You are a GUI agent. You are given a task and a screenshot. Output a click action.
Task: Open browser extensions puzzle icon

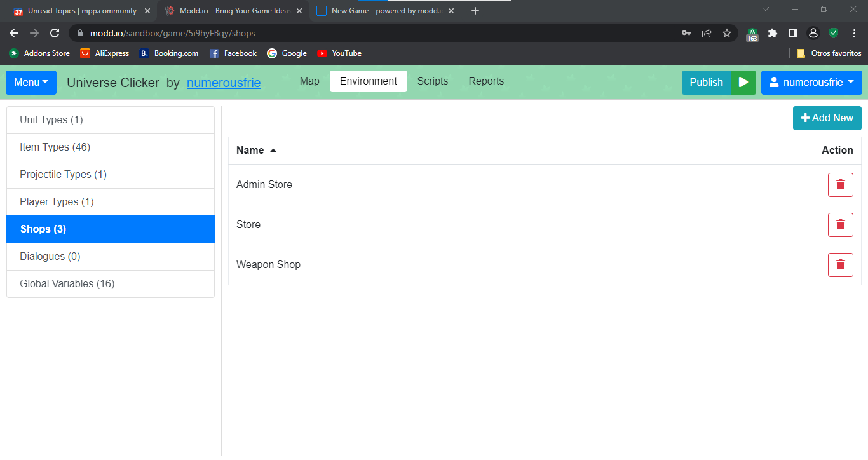pos(773,33)
